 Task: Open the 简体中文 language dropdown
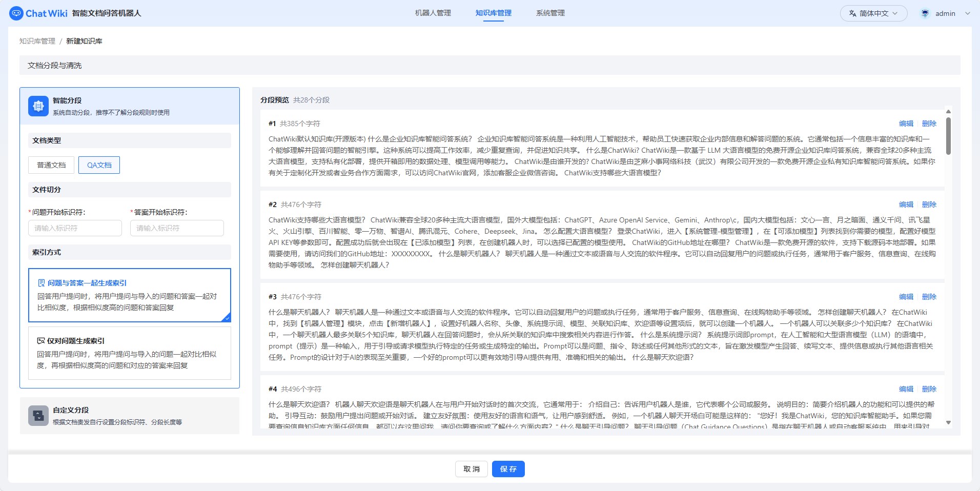coord(873,13)
